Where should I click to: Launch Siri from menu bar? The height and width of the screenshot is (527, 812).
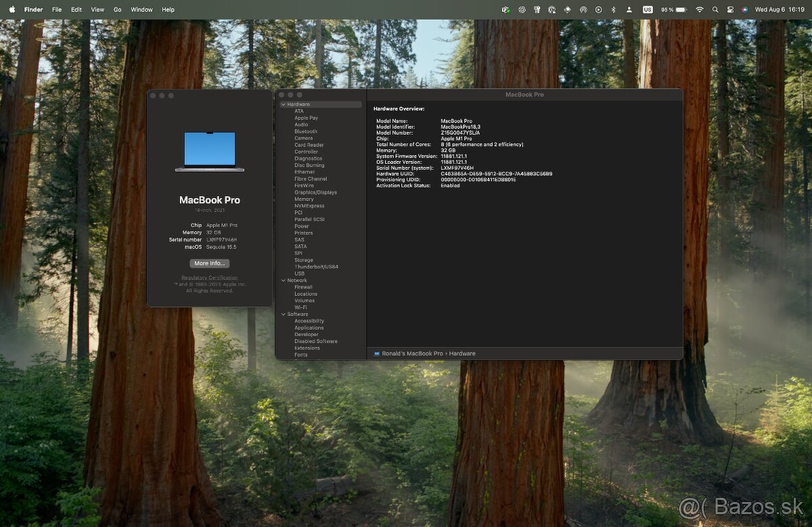744,9
